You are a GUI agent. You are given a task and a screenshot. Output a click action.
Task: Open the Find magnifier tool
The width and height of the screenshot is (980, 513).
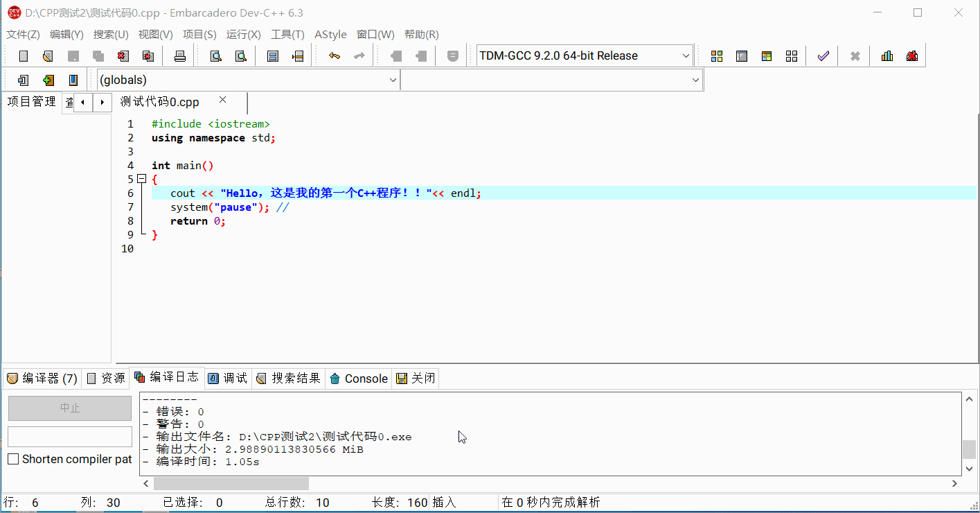click(x=216, y=56)
